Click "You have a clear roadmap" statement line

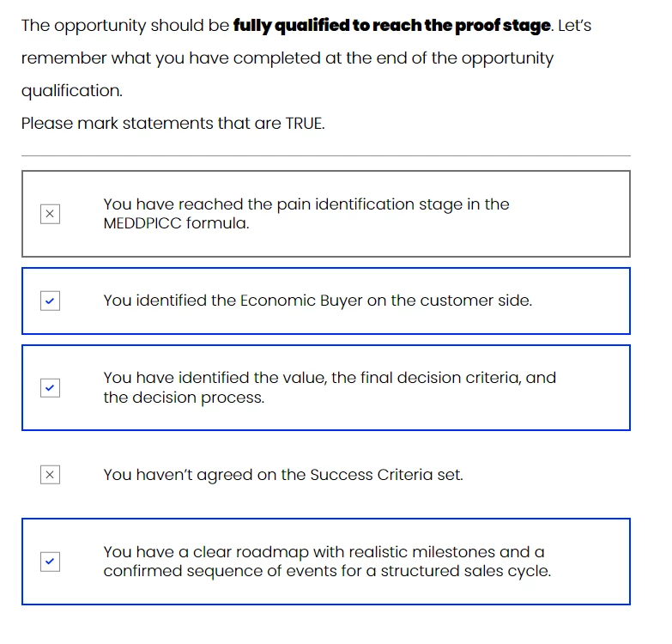324,551
